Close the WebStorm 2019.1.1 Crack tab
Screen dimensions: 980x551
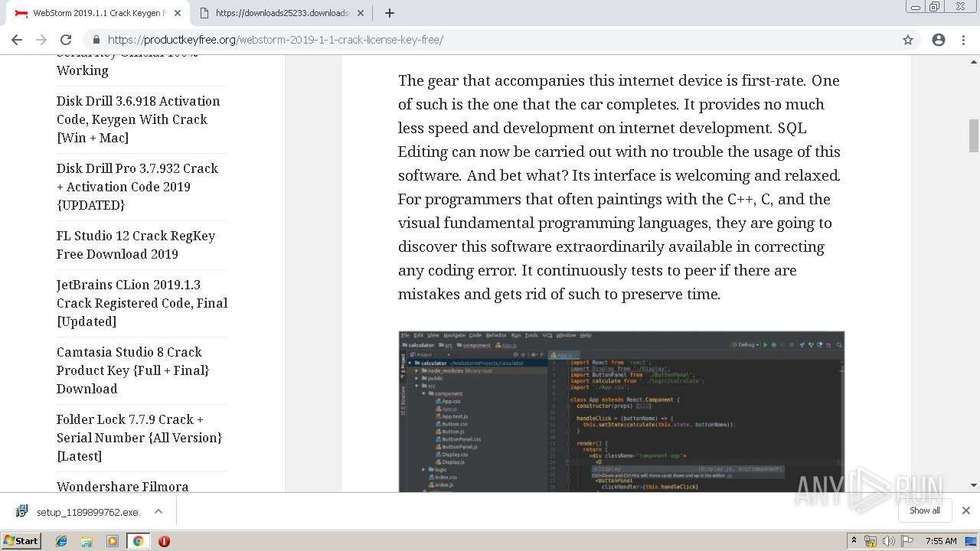(178, 13)
